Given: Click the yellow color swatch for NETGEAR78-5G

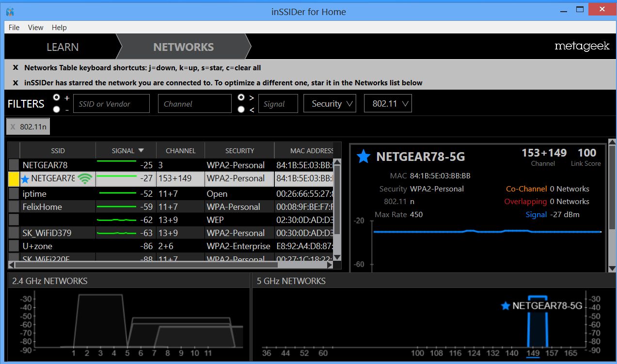Looking at the screenshot, I should 14,179.
